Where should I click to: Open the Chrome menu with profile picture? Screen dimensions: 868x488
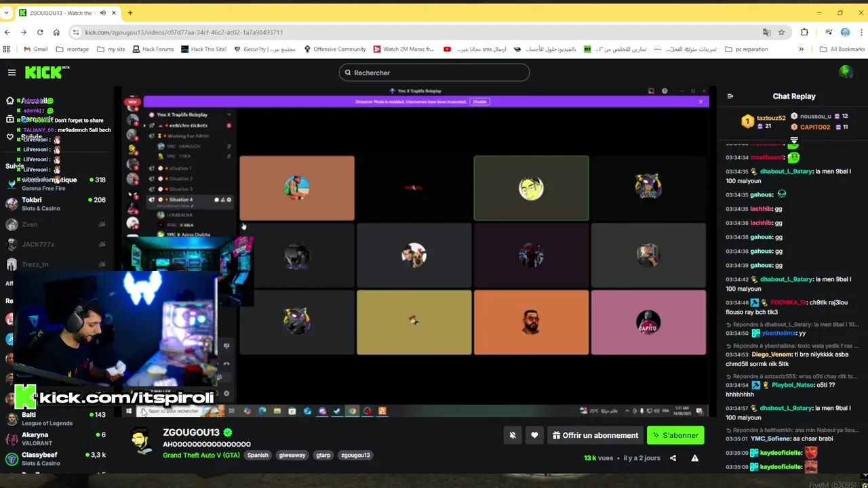[x=845, y=32]
